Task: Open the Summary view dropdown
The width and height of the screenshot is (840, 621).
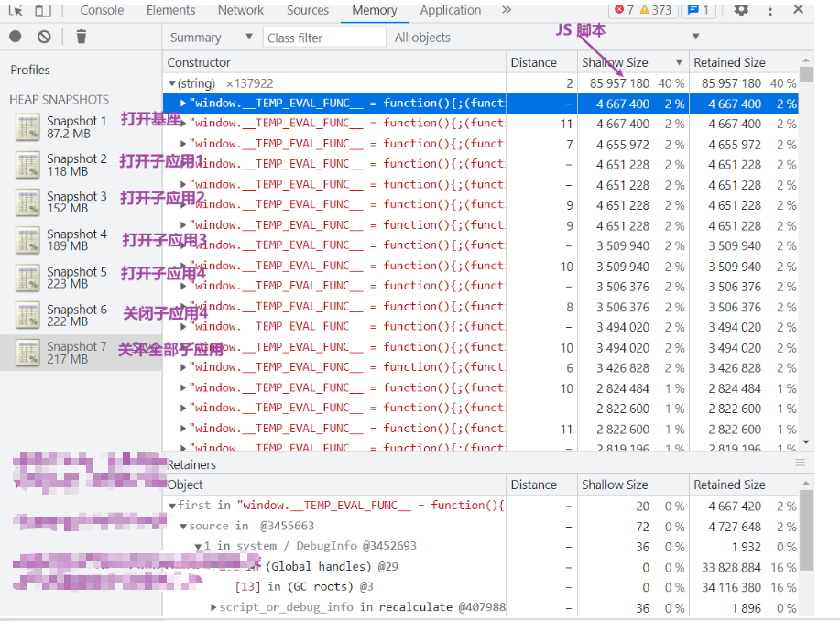Action: [x=211, y=38]
